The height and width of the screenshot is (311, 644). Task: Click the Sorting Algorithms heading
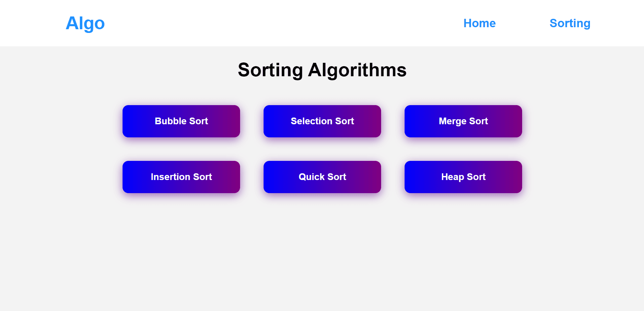pos(322,70)
